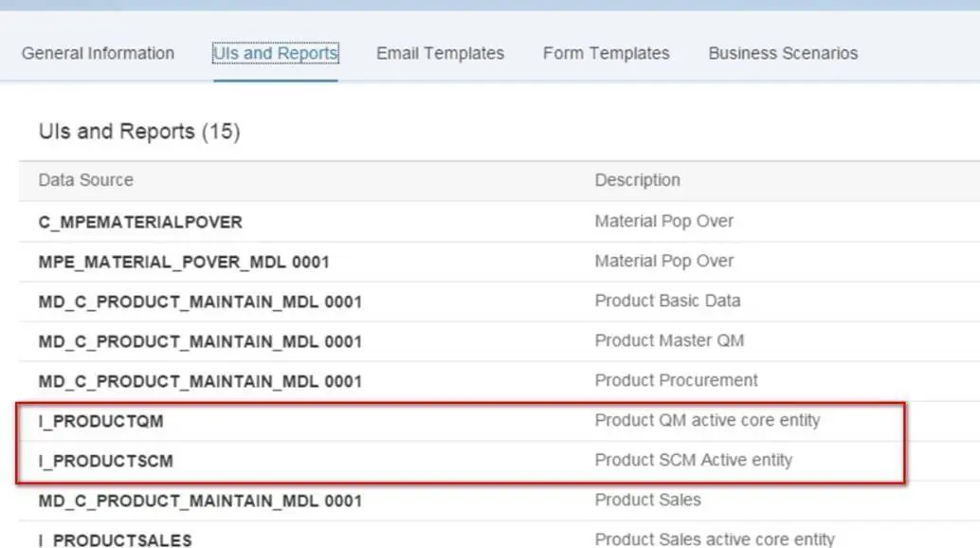Select the Business Scenarios tab
The width and height of the screenshot is (980, 548).
(x=783, y=53)
